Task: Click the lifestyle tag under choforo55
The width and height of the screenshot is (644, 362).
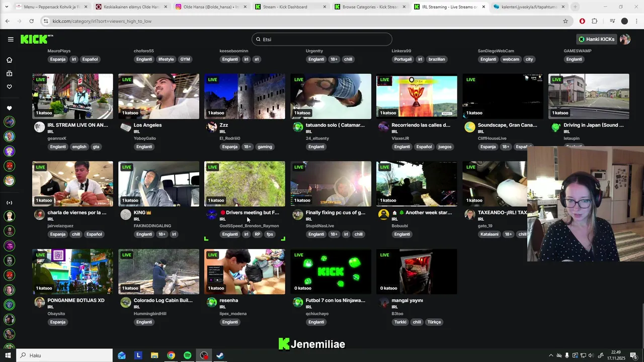Action: 166,59
